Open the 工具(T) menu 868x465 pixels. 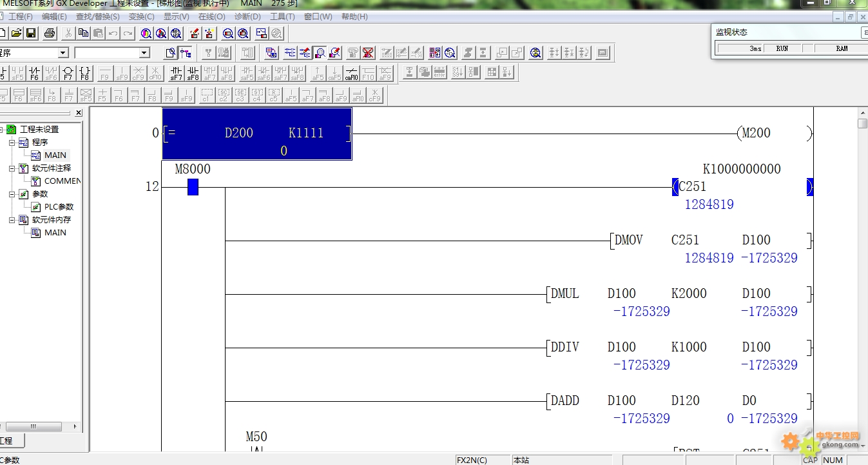point(282,17)
